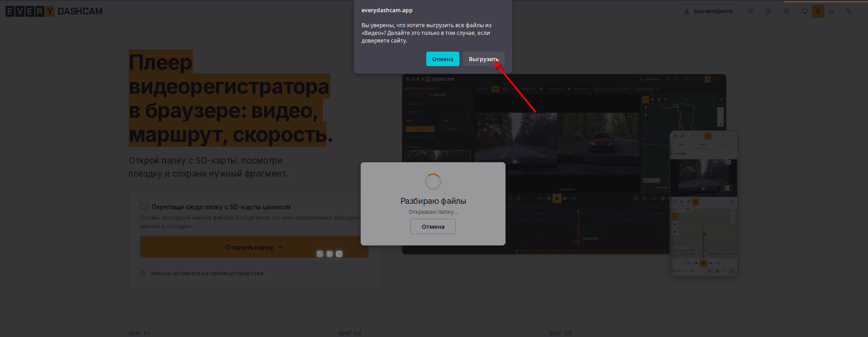Viewport: 868px width, 337px height.
Task: Click the Записи остаются на твоём устройстве text
Action: (207, 274)
